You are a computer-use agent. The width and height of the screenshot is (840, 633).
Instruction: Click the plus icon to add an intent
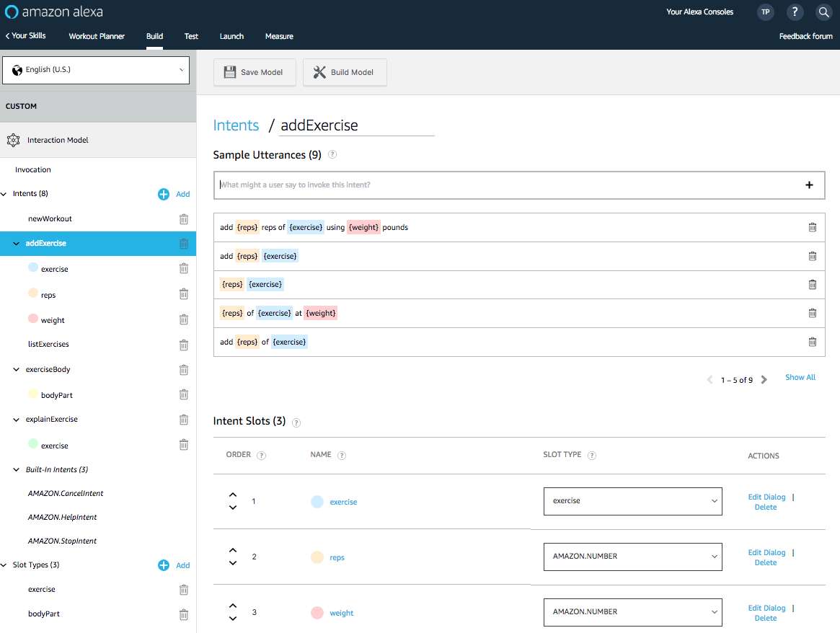click(164, 194)
